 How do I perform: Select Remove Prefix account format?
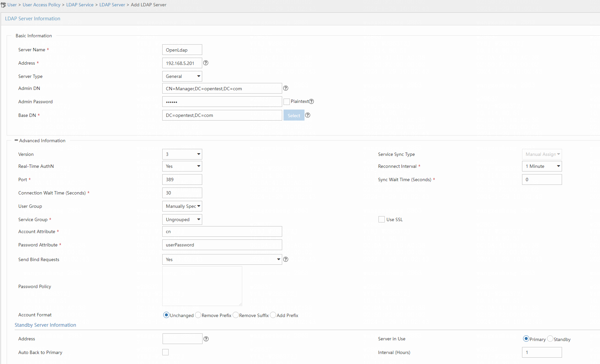pos(198,315)
